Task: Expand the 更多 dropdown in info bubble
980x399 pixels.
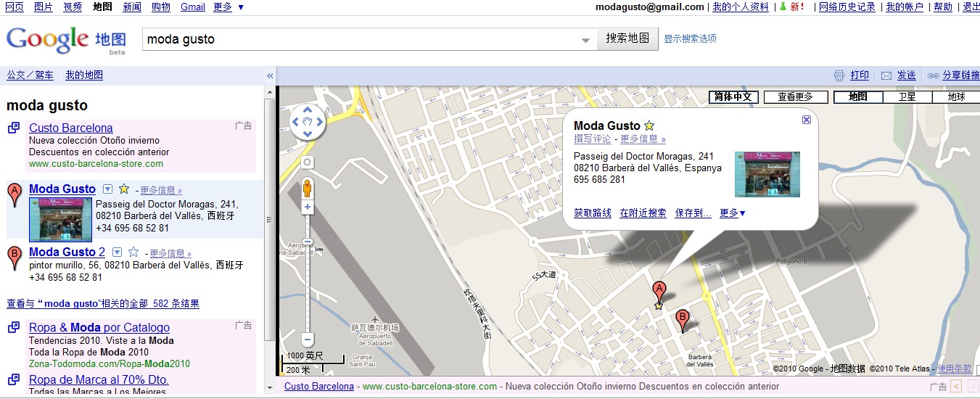Action: (x=733, y=213)
